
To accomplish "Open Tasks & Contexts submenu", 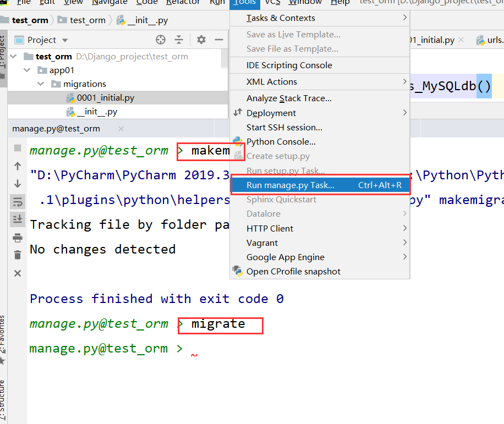I will click(x=320, y=18).
